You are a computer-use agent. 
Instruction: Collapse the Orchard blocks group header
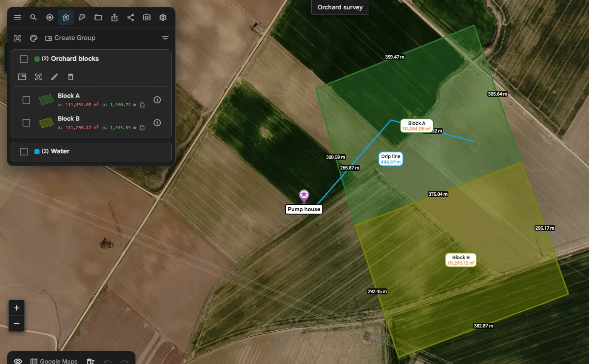pos(91,59)
